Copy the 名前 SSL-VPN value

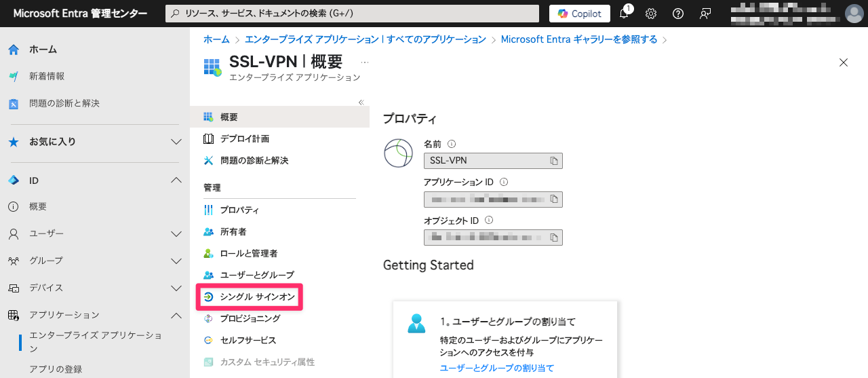[554, 161]
